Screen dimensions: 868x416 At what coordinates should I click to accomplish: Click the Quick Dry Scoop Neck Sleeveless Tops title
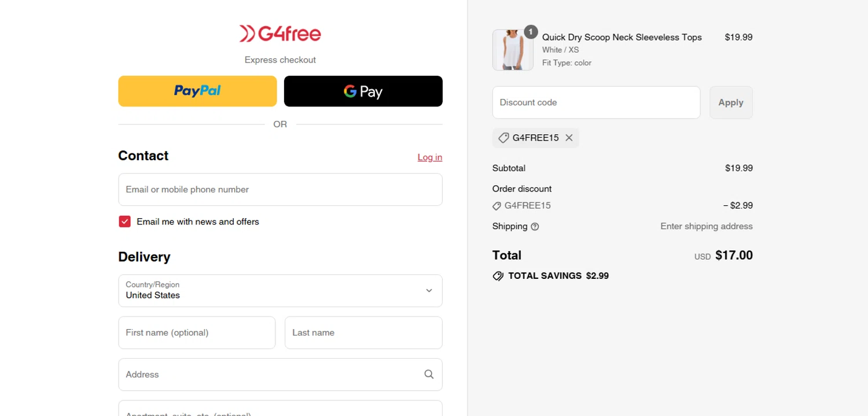[622, 37]
